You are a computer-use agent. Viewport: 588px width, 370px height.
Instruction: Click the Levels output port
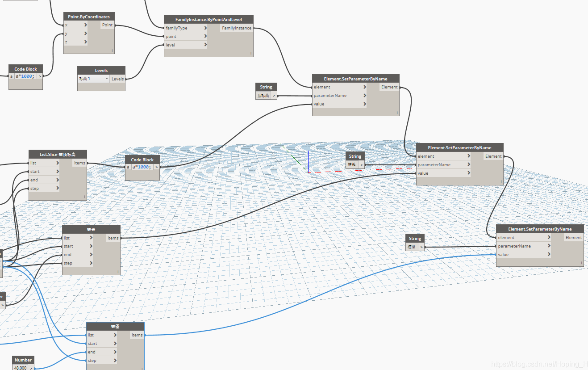(x=117, y=79)
